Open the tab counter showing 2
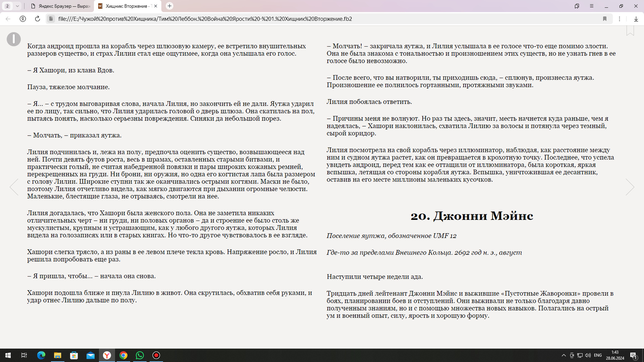Viewport: 644px width, 362px height. click(x=7, y=6)
